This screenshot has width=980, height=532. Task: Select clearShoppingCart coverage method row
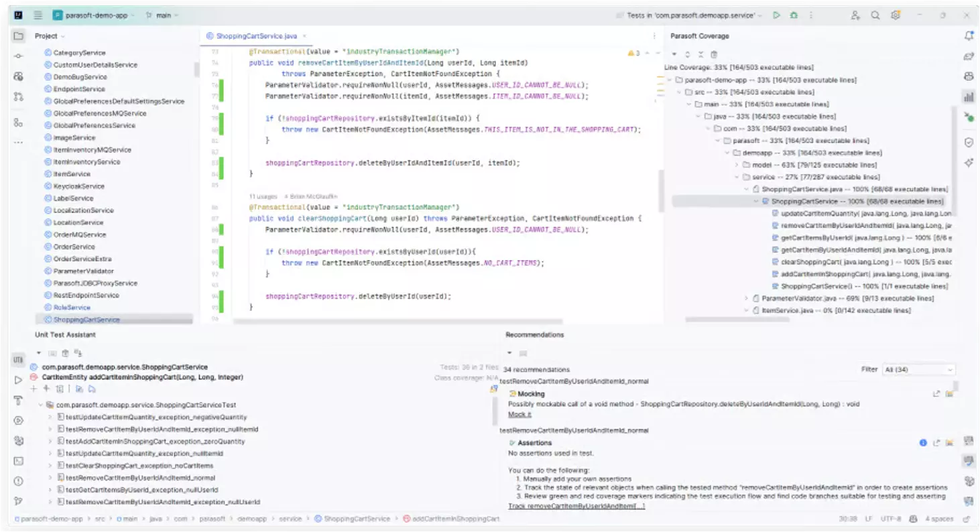point(861,262)
